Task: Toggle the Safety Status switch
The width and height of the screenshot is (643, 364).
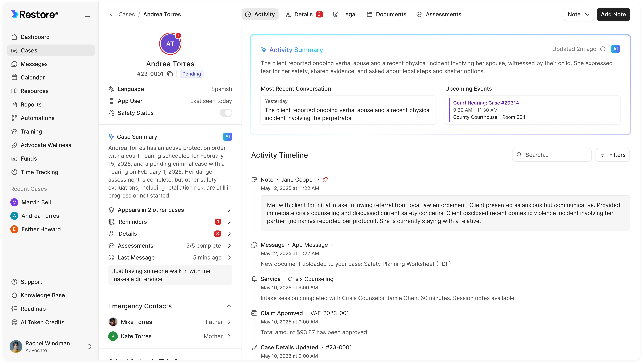Action: (x=226, y=113)
